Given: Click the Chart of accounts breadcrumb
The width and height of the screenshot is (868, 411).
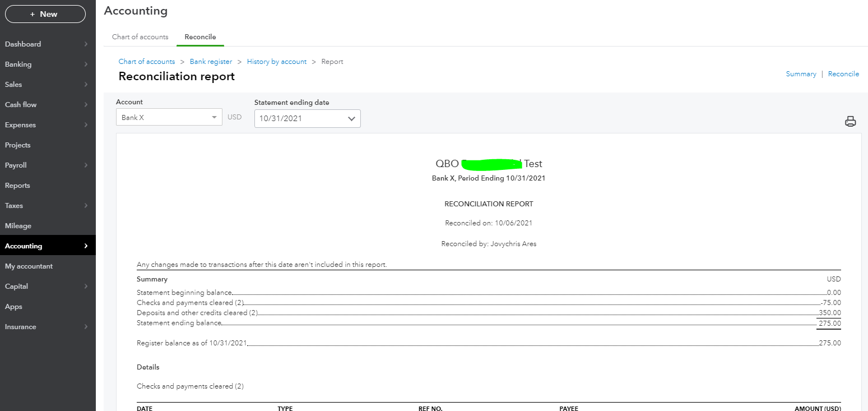Looking at the screenshot, I should pos(147,62).
